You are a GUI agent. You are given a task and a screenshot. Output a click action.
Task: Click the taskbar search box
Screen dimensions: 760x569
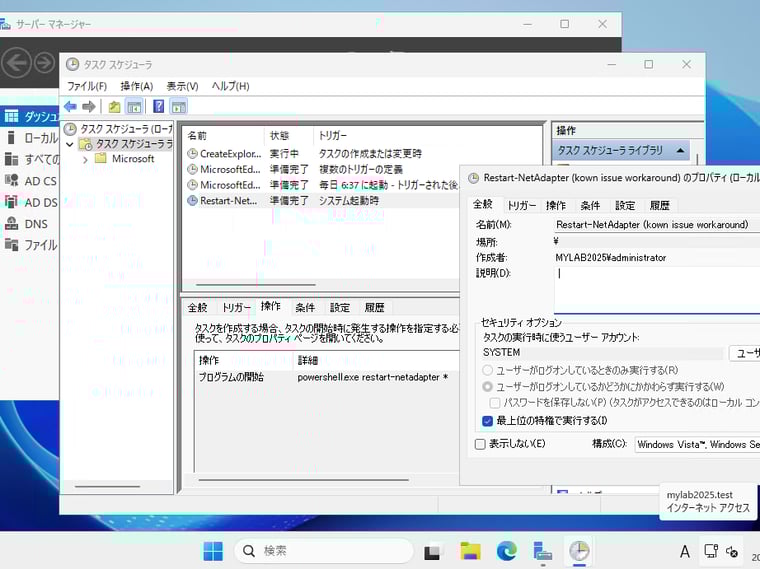click(x=323, y=551)
